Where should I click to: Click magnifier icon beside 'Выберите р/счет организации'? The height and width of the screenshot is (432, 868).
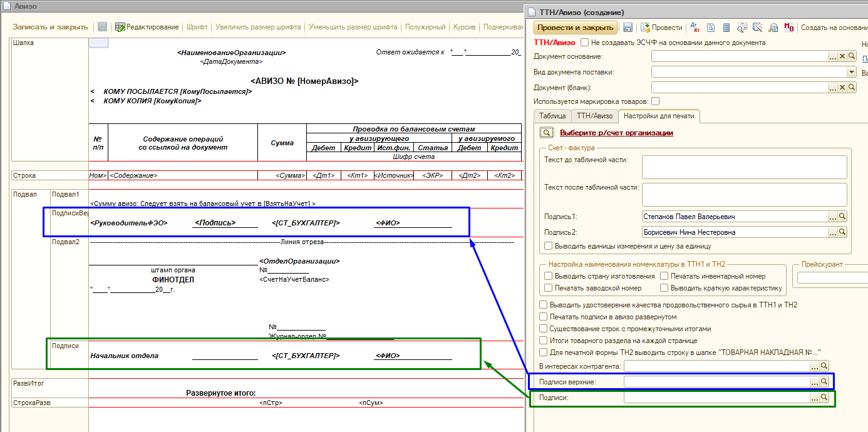[x=545, y=133]
